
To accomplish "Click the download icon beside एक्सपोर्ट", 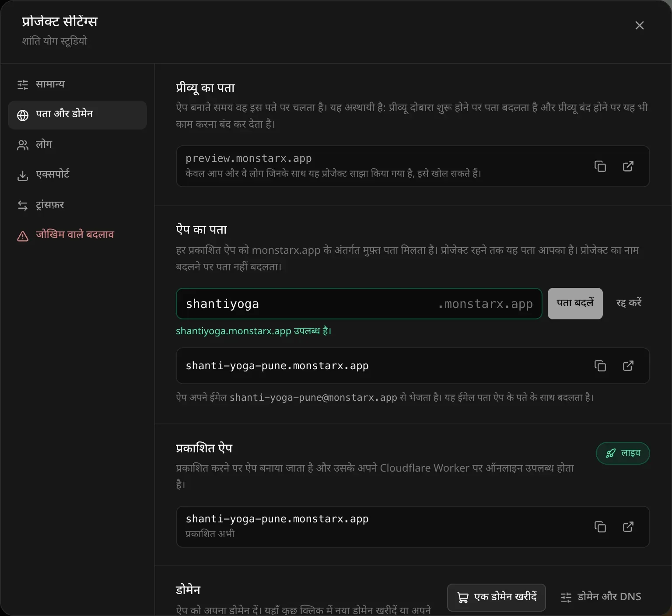I will coord(23,175).
